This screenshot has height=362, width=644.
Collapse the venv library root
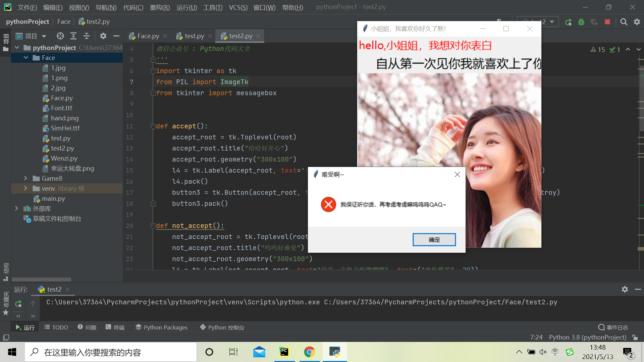[26, 188]
